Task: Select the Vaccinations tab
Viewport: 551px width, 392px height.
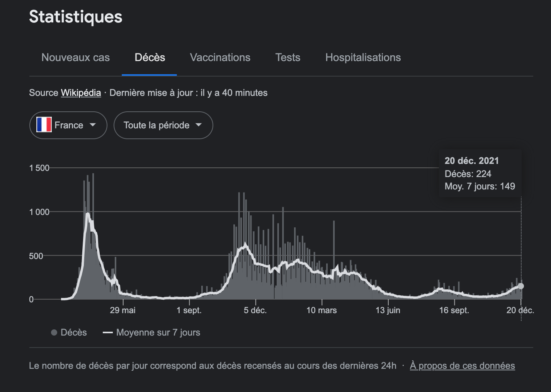Action: click(x=220, y=58)
